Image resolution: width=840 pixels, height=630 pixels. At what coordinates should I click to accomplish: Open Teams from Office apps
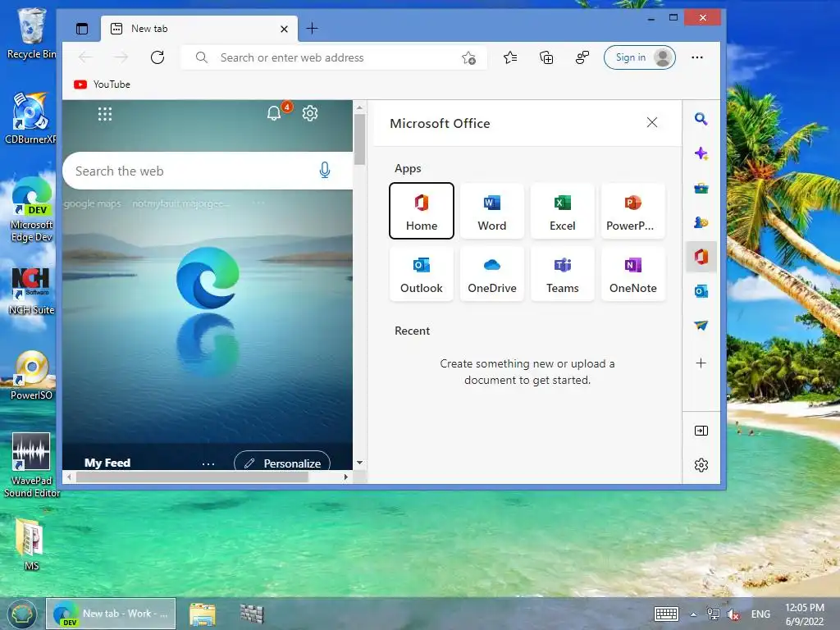click(563, 274)
